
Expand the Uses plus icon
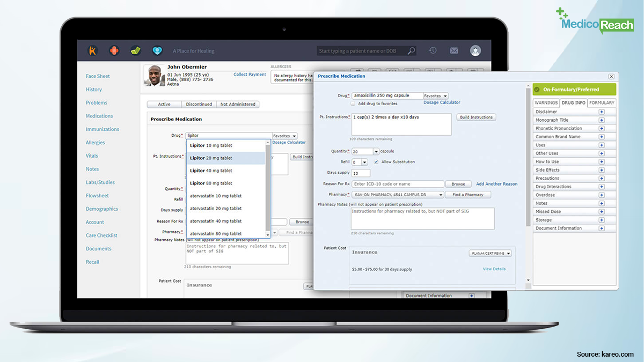pos(602,145)
